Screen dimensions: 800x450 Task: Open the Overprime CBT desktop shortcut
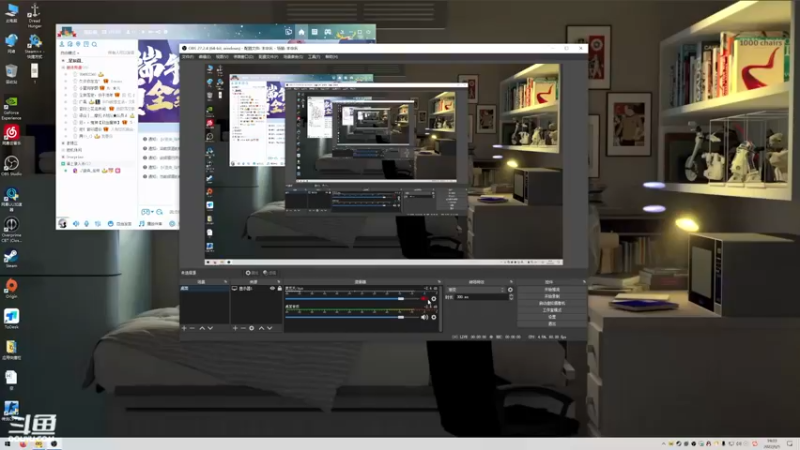coord(11,230)
